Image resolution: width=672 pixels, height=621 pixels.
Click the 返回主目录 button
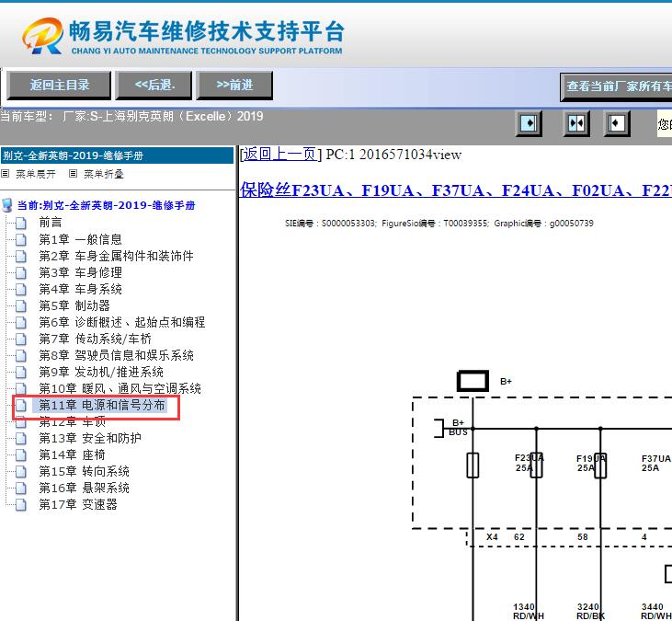tap(59, 86)
